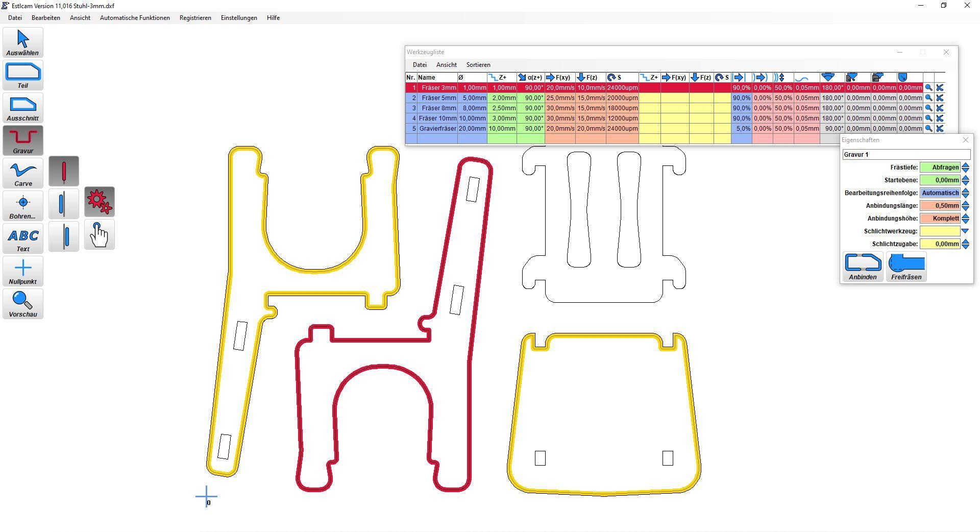Change Bearbeitungsreihenfolge using its arrows
Image resolution: width=980 pixels, height=532 pixels.
(x=965, y=193)
